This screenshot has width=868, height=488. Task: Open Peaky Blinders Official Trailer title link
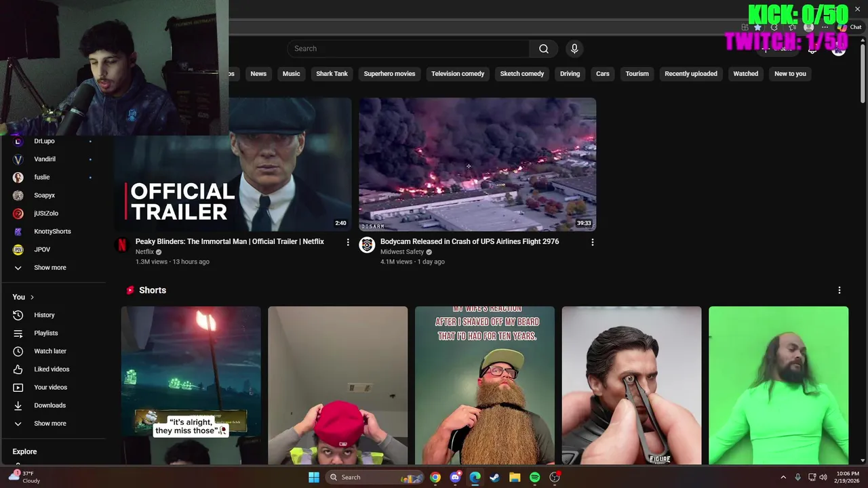pyautogui.click(x=230, y=242)
